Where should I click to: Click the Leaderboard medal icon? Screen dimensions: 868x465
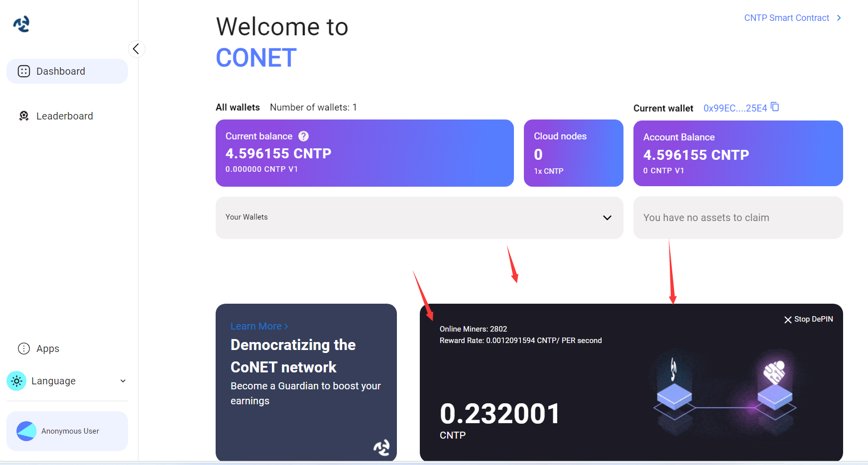24,116
